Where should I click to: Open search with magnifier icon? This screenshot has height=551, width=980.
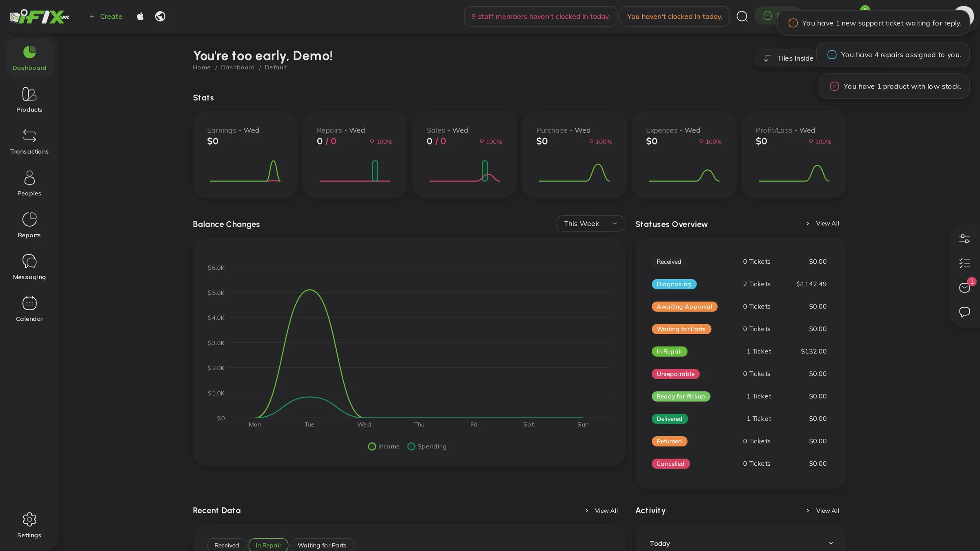(x=742, y=16)
